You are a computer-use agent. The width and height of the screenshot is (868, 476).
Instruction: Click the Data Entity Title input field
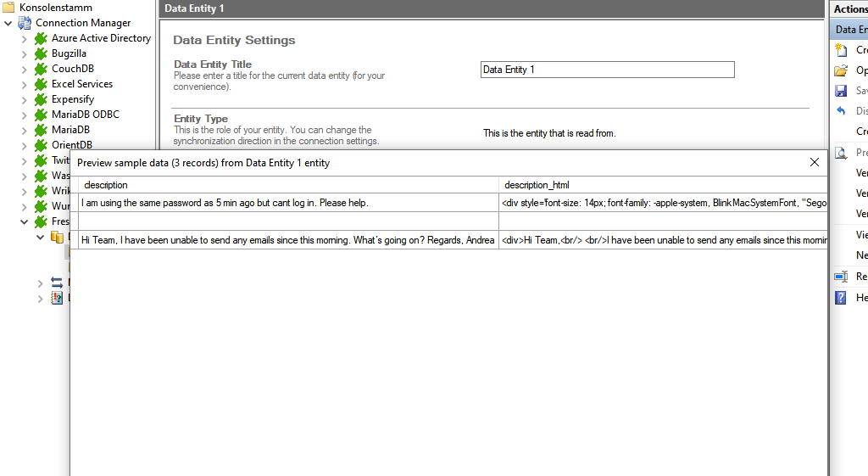click(607, 70)
